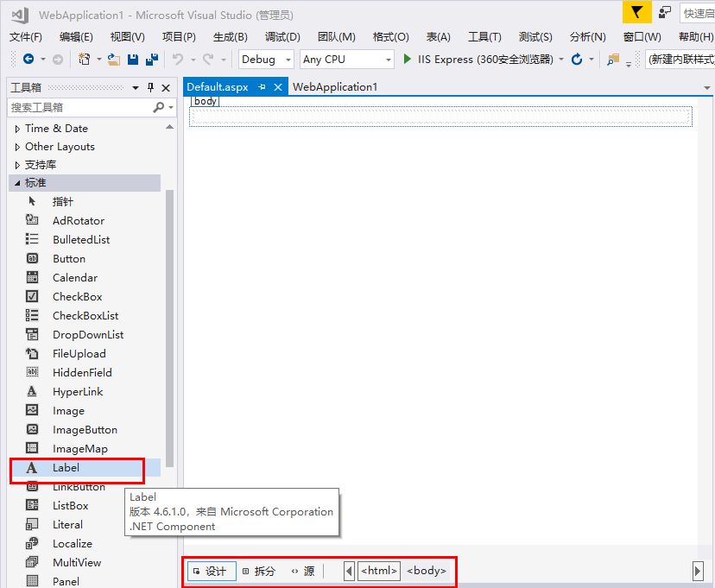Image resolution: width=715 pixels, height=588 pixels.
Task: Click the yellow notification flag icon
Action: (637, 12)
